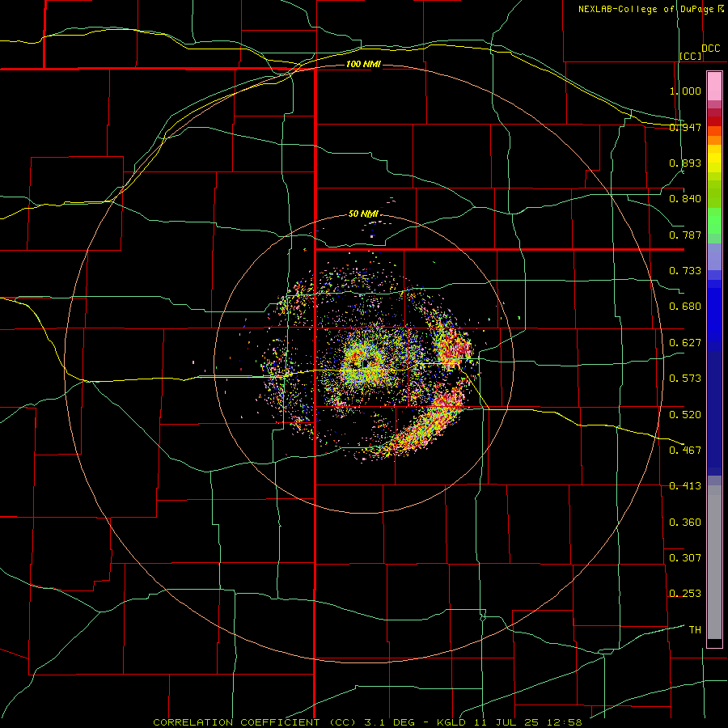
Task: Select the 0.413 legend label
Action: pyautogui.click(x=685, y=486)
